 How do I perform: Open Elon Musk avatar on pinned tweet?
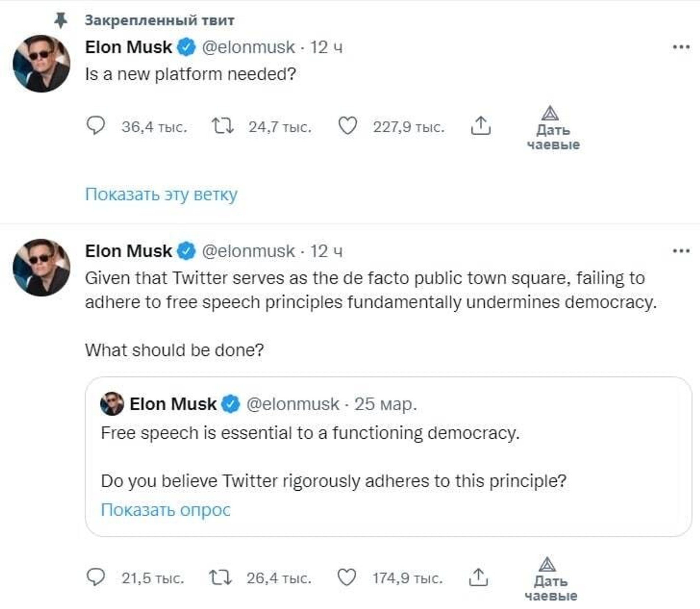click(42, 64)
